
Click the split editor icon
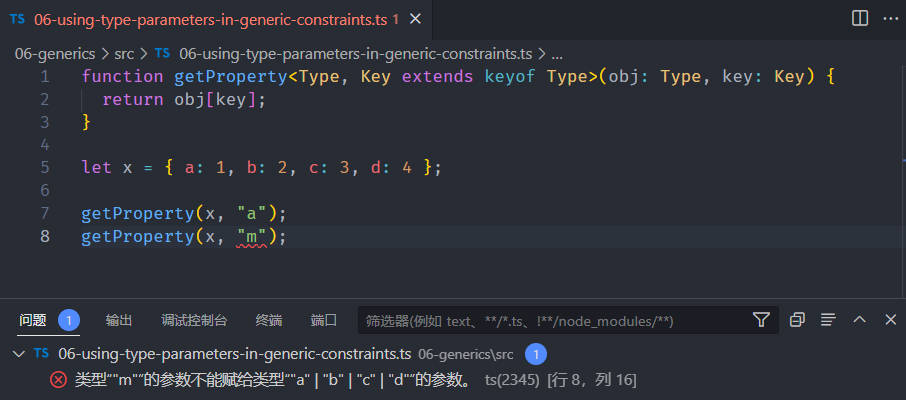coord(859,18)
